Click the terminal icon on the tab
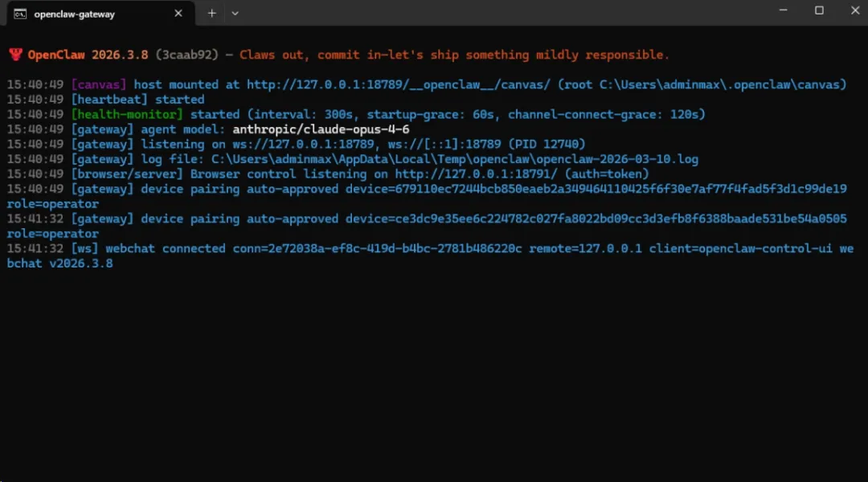Image resolution: width=868 pixels, height=482 pixels. (20, 14)
